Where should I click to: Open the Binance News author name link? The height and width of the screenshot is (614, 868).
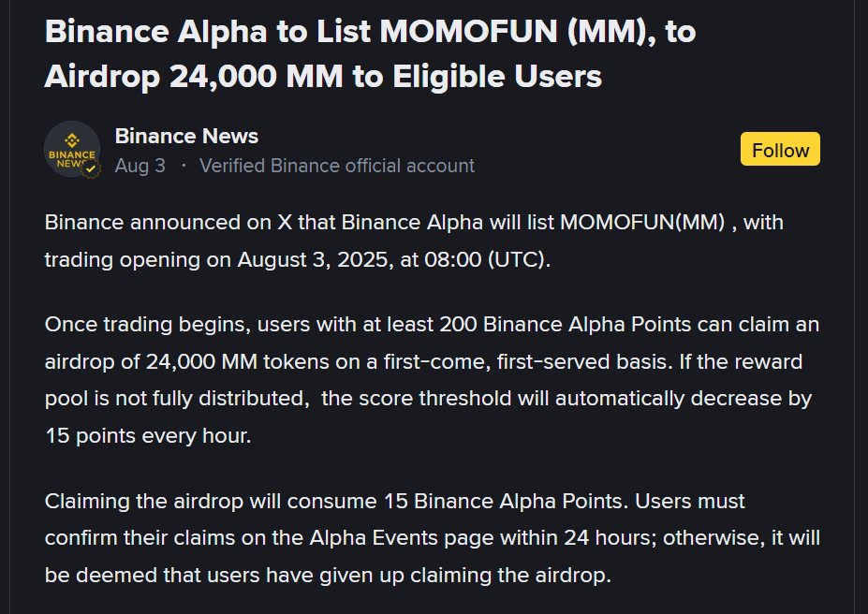186,136
